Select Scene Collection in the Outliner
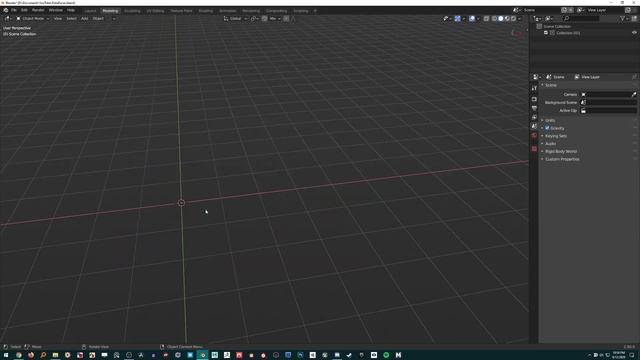This screenshot has width=640, height=360. tap(557, 26)
